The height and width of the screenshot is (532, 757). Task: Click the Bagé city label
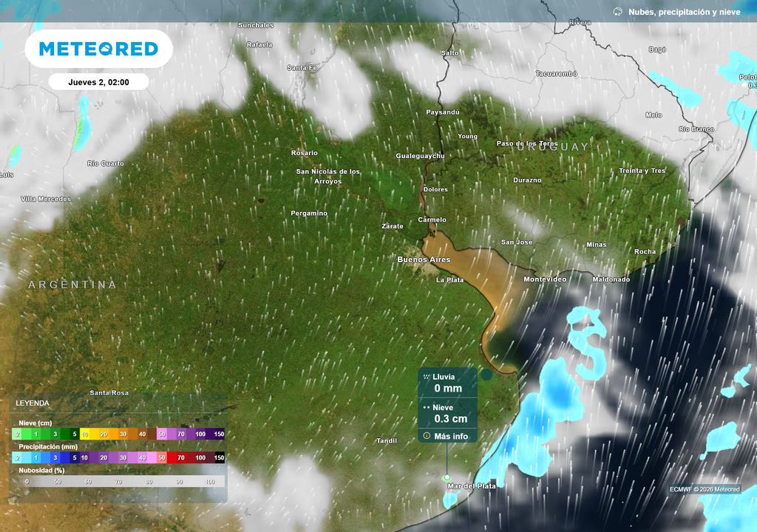657,50
